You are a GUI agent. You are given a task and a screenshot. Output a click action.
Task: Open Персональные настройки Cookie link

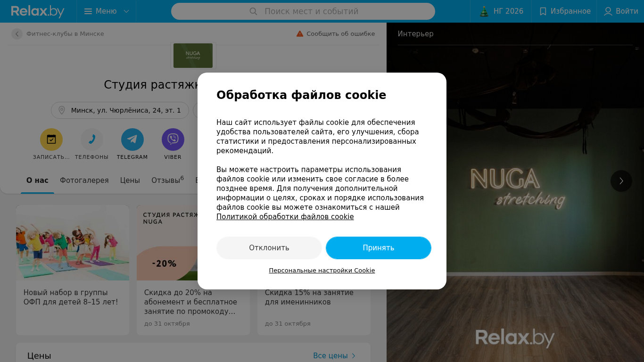pos(322,271)
